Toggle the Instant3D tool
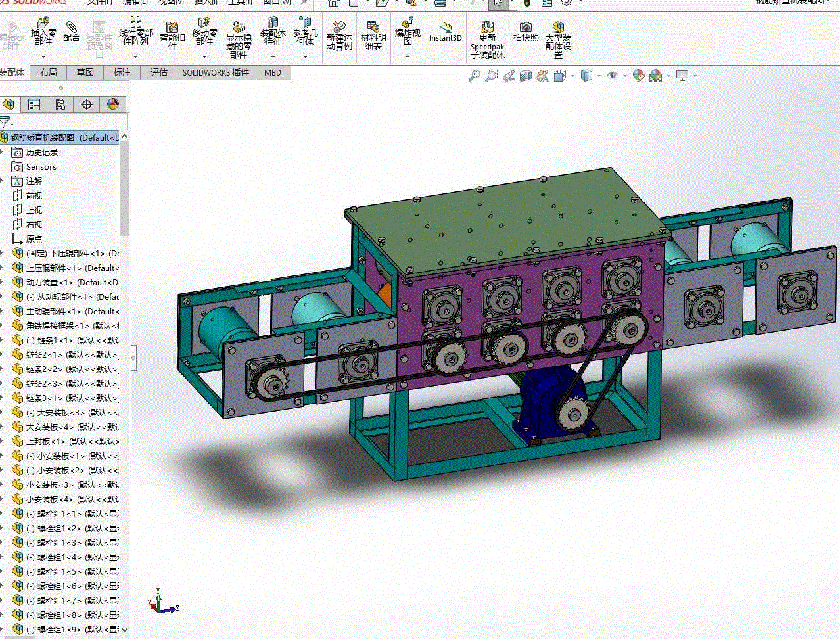Image resolution: width=840 pixels, height=639 pixels. (446, 32)
